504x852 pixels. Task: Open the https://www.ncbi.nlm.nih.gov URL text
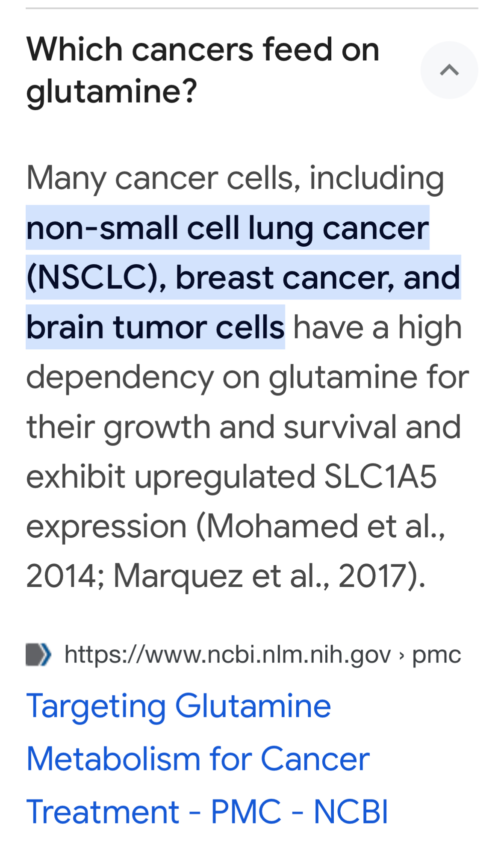(227, 654)
